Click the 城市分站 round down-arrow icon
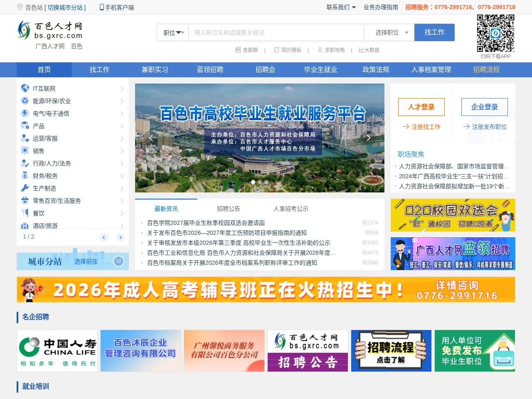 click(x=118, y=261)
